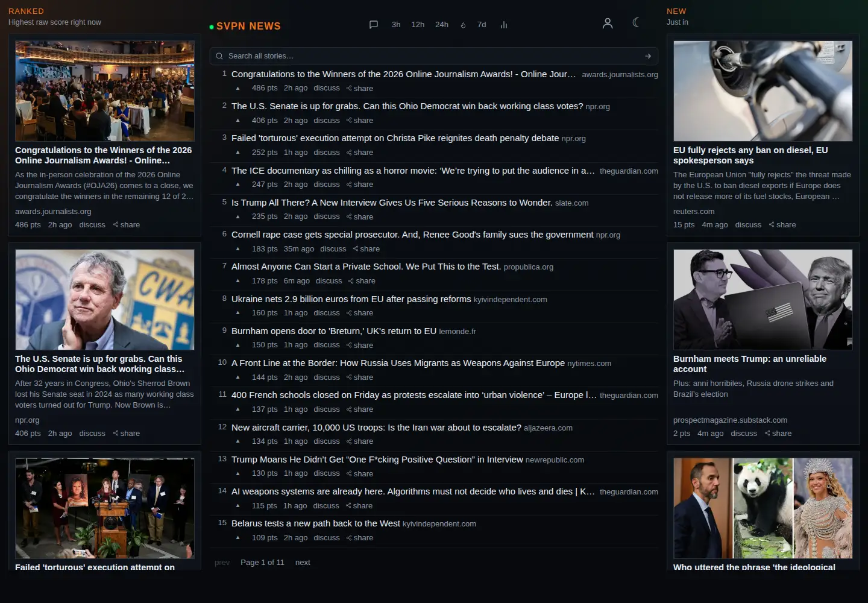Open the Ukraine nets 2.9 billion euros headline

coord(351,299)
